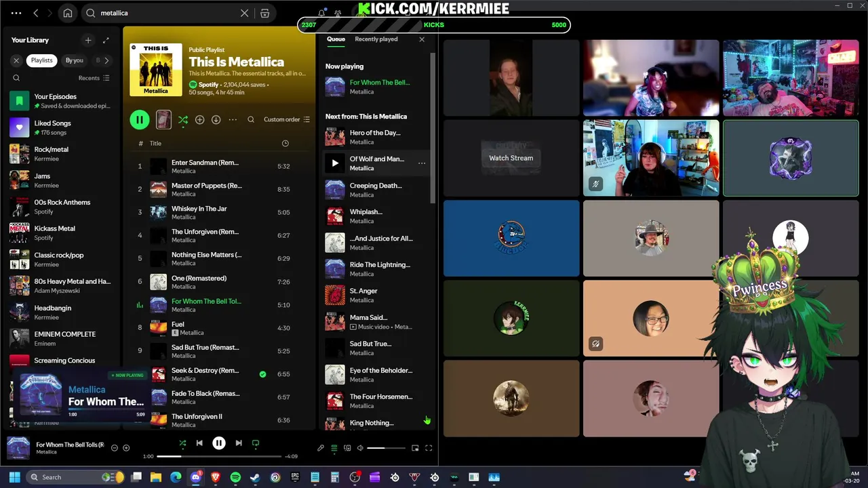This screenshot has height=488, width=868.
Task: Skip to previous track
Action: tap(199, 443)
